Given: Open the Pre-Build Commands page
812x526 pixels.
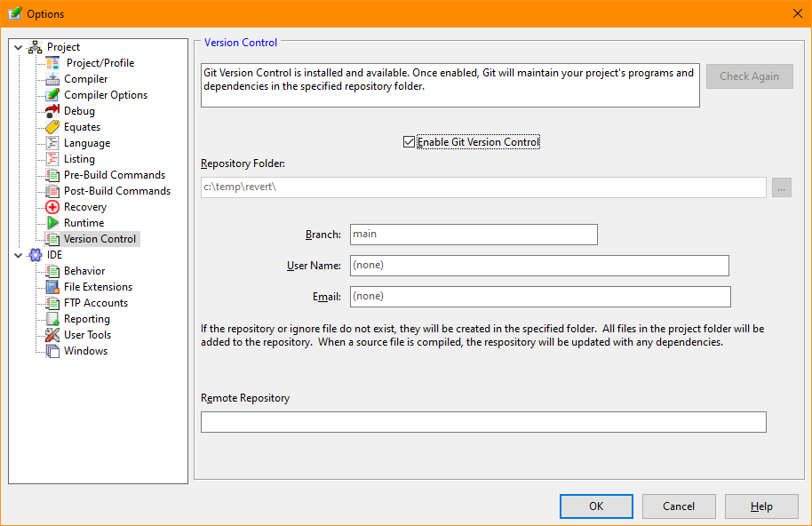Looking at the screenshot, I should tap(114, 175).
